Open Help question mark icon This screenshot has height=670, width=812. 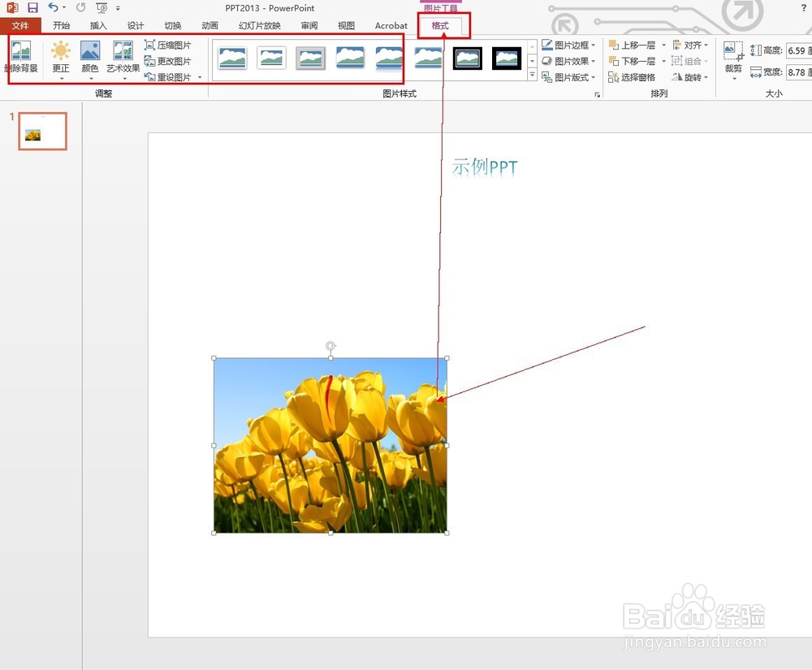click(804, 8)
